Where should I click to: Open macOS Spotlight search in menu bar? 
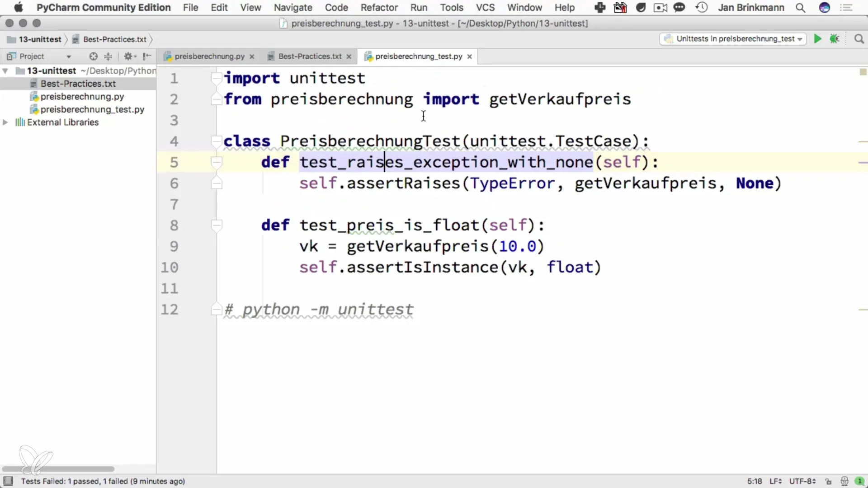tap(800, 8)
